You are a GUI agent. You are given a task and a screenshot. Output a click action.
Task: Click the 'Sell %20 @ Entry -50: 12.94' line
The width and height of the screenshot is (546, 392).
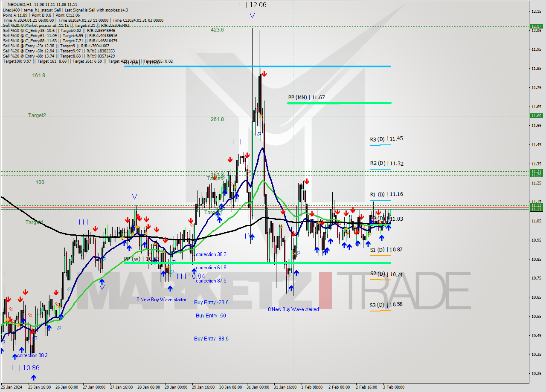pyautogui.click(x=58, y=51)
